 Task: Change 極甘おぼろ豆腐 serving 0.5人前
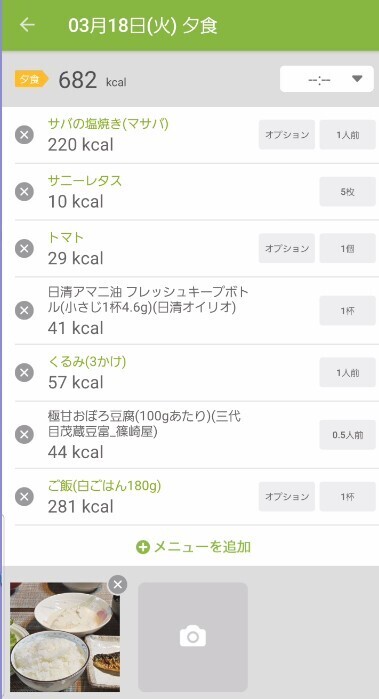coord(347,435)
